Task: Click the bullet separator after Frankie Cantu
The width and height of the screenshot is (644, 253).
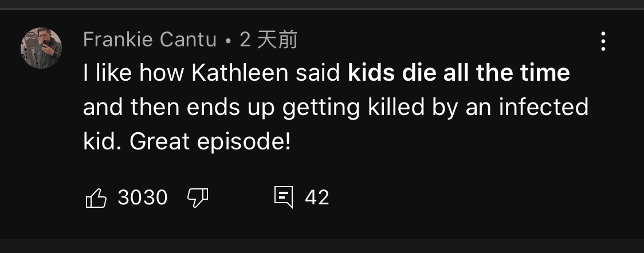Action: [228, 41]
